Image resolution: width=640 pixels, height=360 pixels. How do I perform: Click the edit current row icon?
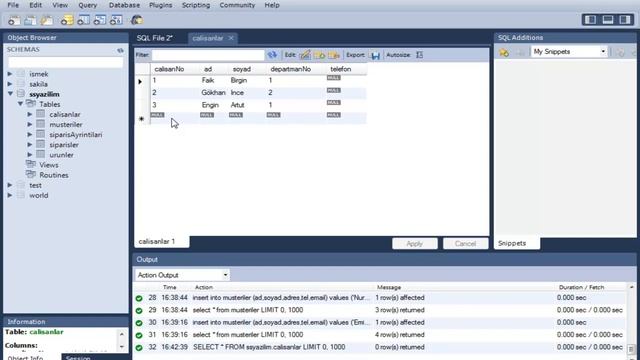click(305, 55)
